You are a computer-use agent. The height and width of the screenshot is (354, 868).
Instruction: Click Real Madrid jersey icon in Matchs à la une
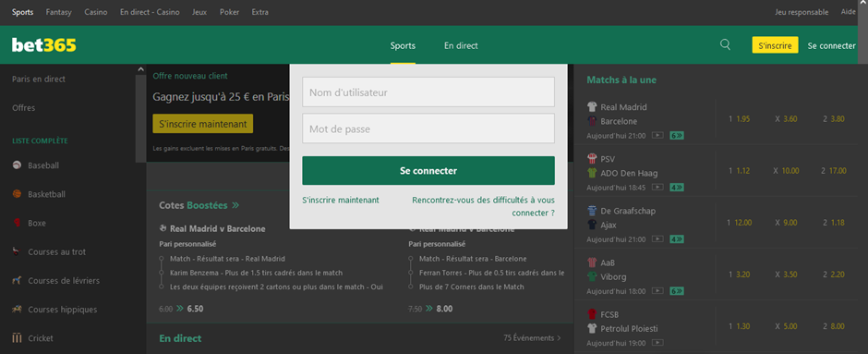click(x=592, y=107)
